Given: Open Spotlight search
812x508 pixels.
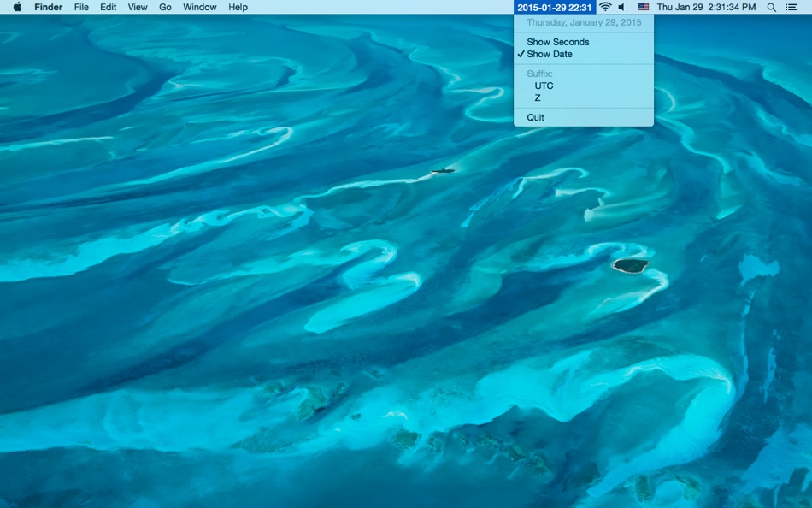Looking at the screenshot, I should tap(770, 7).
